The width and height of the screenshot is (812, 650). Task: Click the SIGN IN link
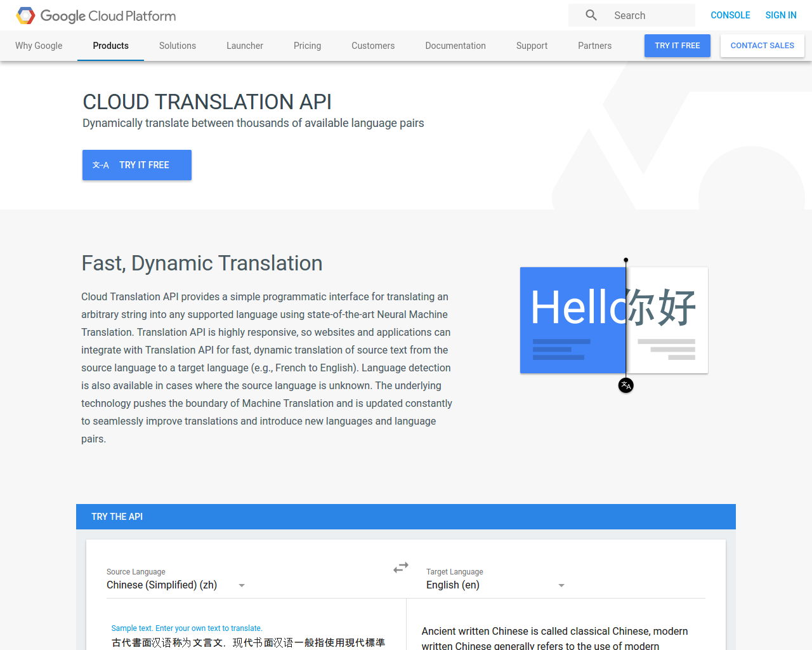(x=781, y=15)
